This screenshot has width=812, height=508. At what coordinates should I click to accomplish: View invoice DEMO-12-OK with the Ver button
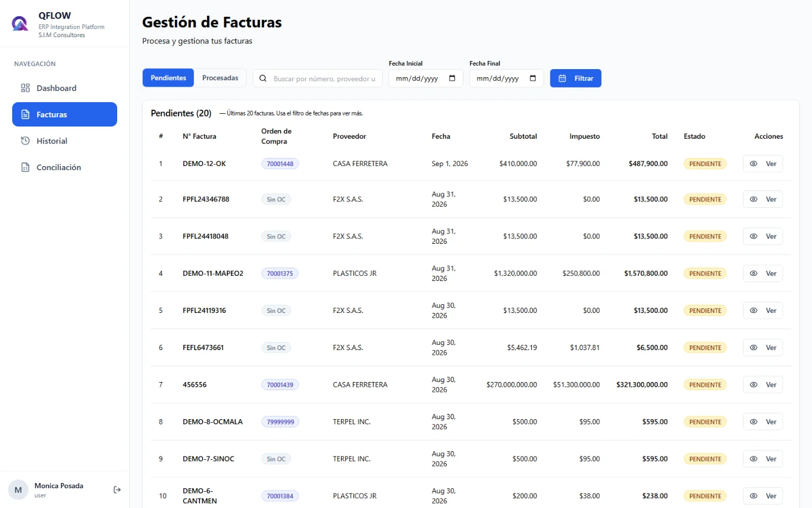click(x=763, y=164)
